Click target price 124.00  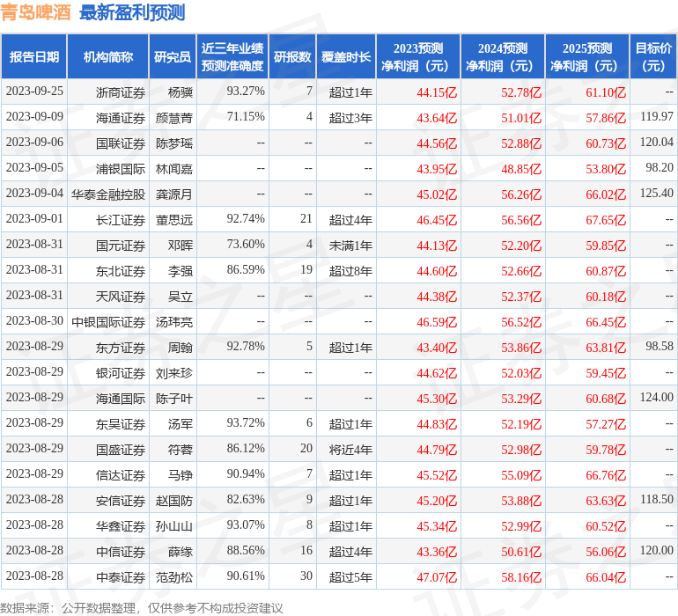pos(656,397)
